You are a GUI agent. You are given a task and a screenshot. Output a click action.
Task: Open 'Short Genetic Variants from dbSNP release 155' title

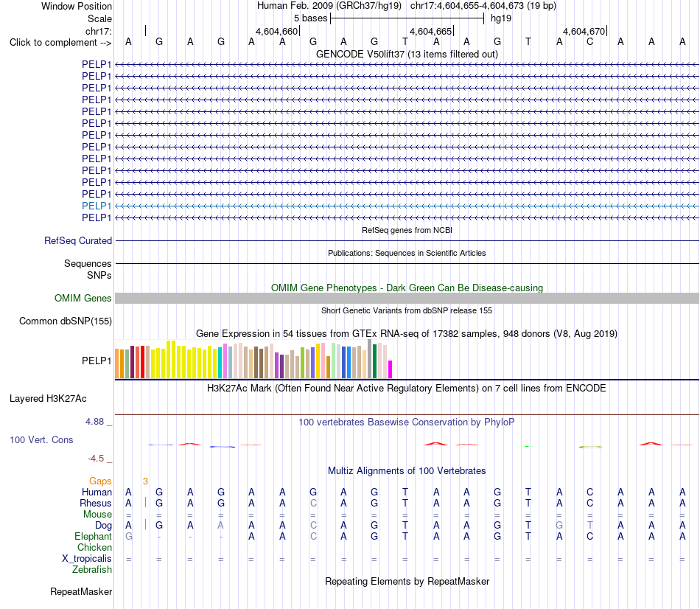click(x=407, y=310)
